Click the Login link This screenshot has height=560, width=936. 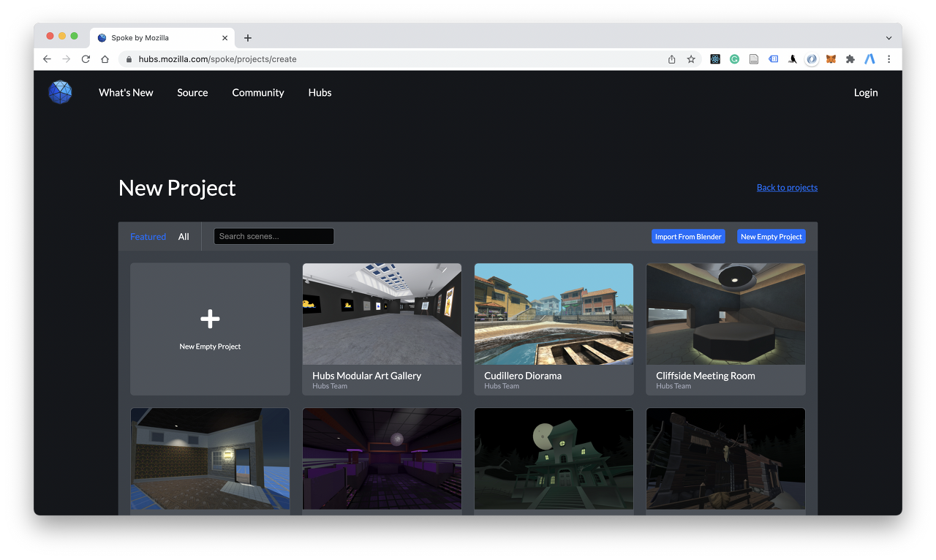pyautogui.click(x=866, y=92)
